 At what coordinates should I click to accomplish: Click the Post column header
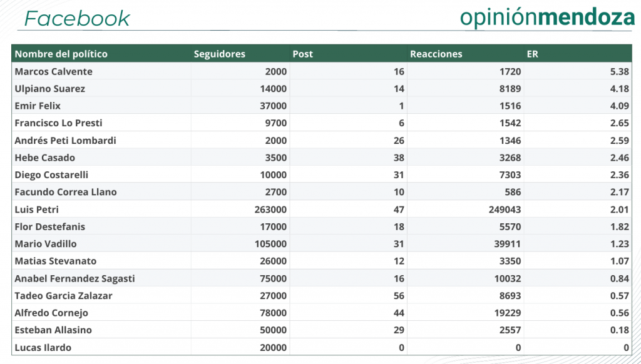click(302, 54)
